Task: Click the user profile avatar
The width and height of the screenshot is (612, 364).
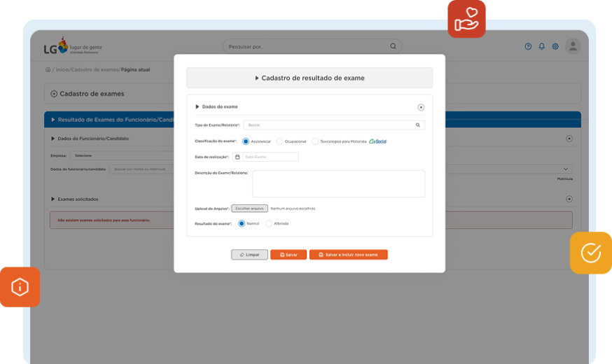Action: 573,46
